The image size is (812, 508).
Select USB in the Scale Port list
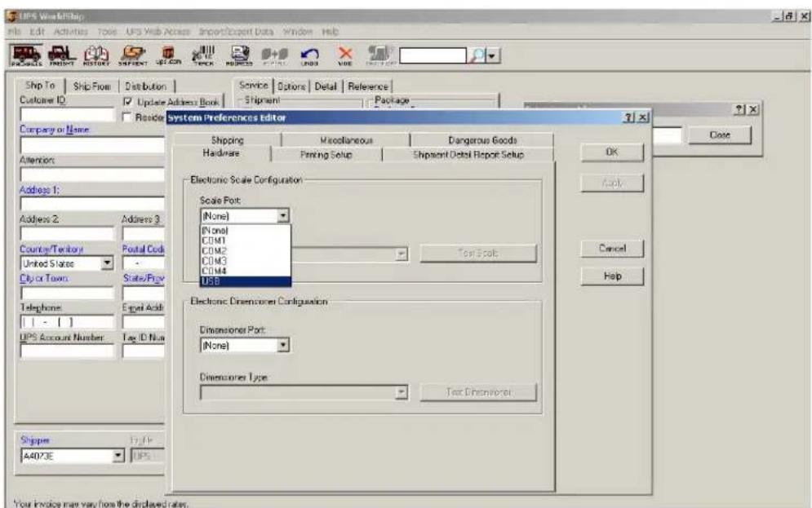point(246,281)
